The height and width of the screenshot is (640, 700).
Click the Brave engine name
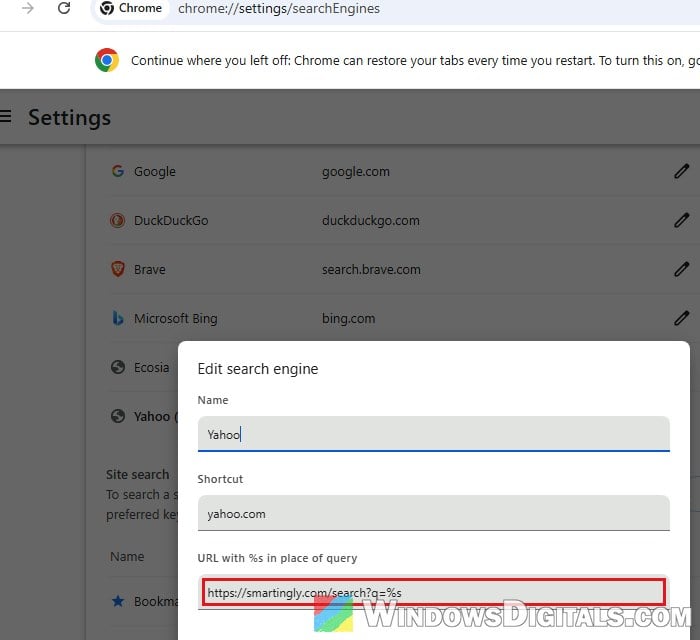click(x=150, y=270)
